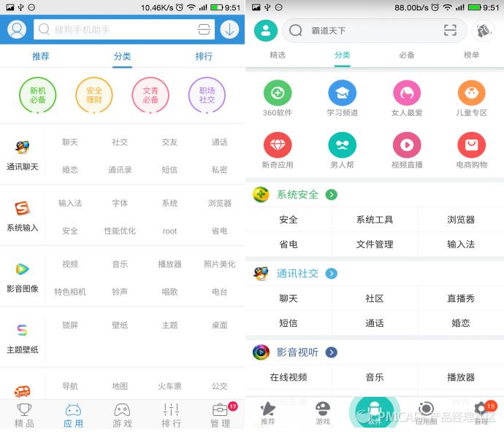Viewport: 504px width, 432px height.
Task: Open 影音图像 category icon
Action: 22,269
